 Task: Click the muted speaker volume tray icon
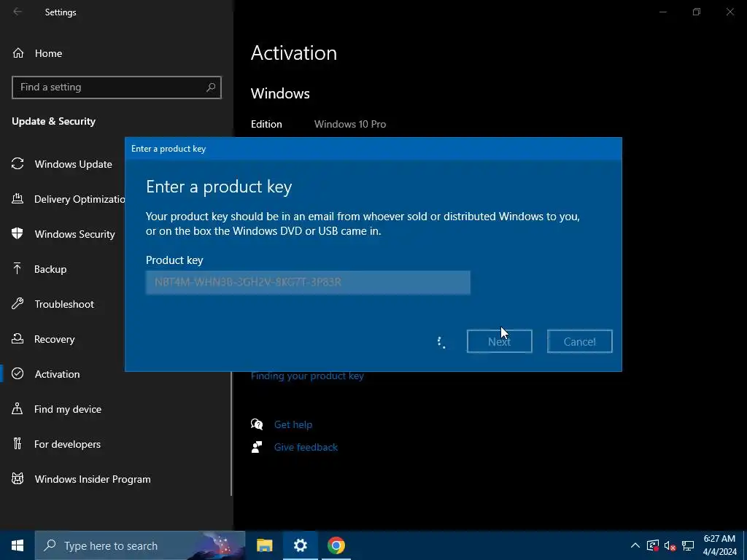point(670,545)
